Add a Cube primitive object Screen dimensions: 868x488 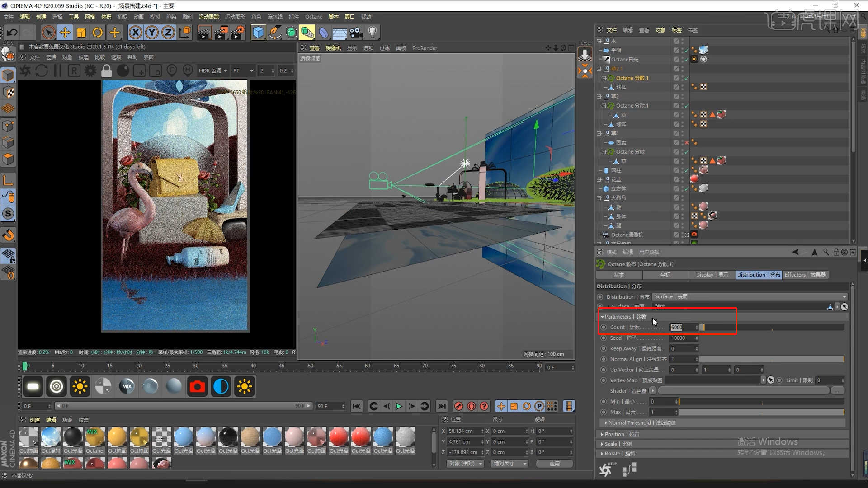[258, 33]
